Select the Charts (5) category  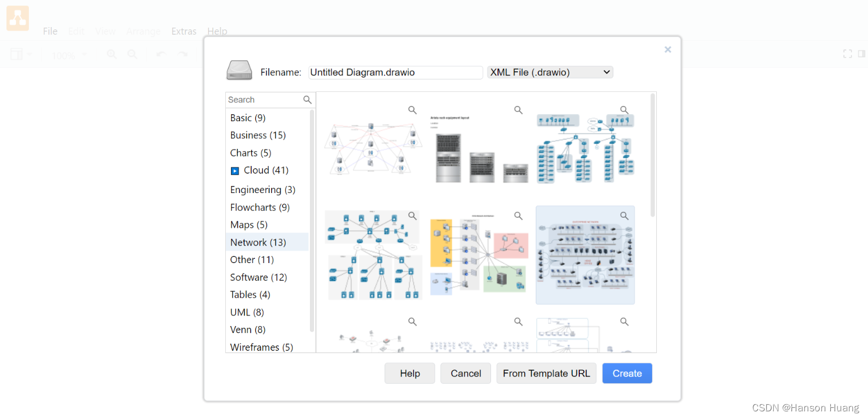[267, 153]
